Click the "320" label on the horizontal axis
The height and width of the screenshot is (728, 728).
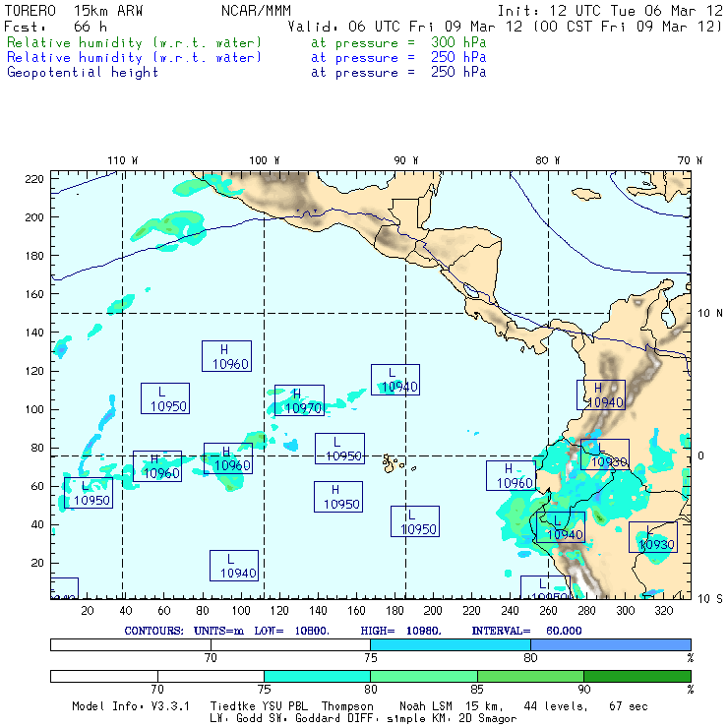664,611
